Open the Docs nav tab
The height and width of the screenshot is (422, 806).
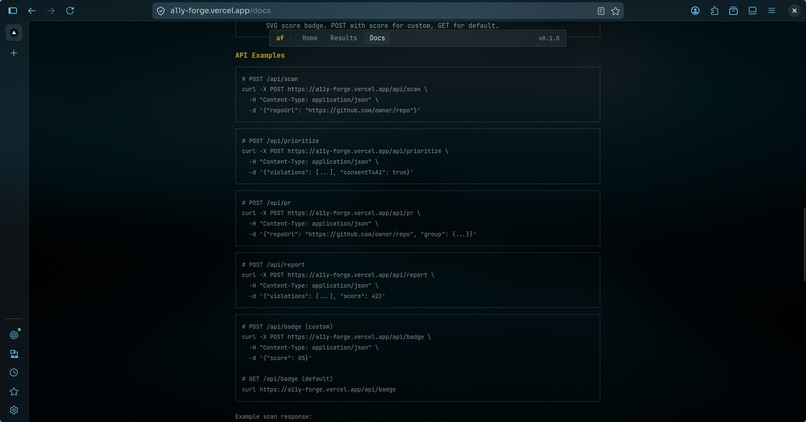[377, 38]
